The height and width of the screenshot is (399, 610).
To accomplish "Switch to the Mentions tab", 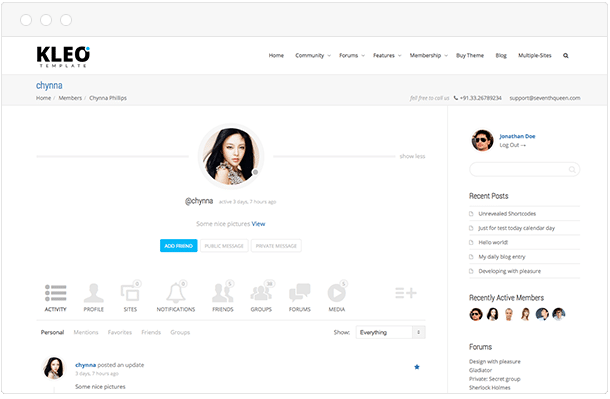I will point(86,332).
